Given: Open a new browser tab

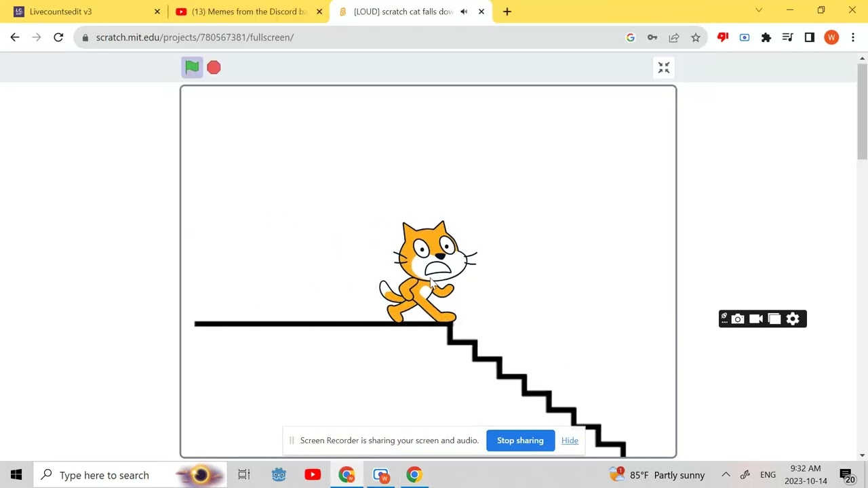Looking at the screenshot, I should click(x=507, y=12).
